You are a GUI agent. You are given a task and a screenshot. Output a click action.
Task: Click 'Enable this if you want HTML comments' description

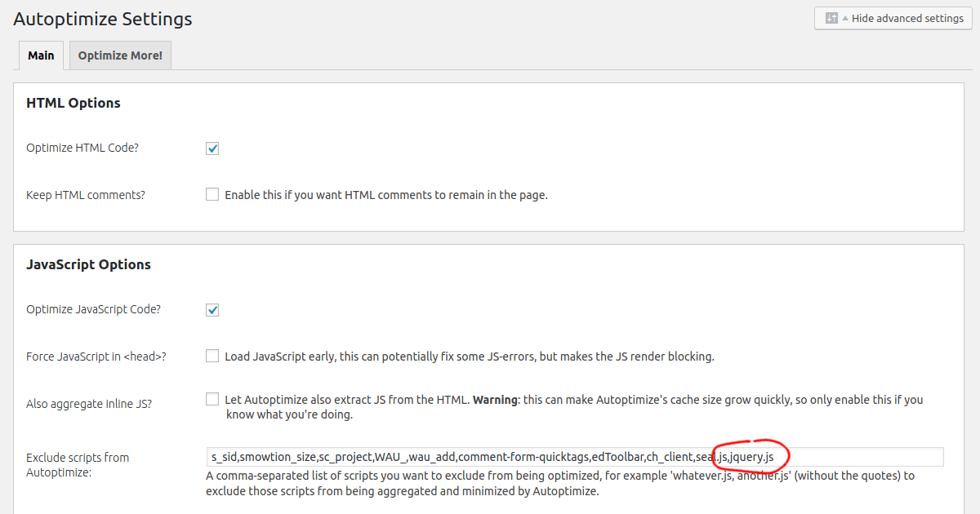[386, 195]
